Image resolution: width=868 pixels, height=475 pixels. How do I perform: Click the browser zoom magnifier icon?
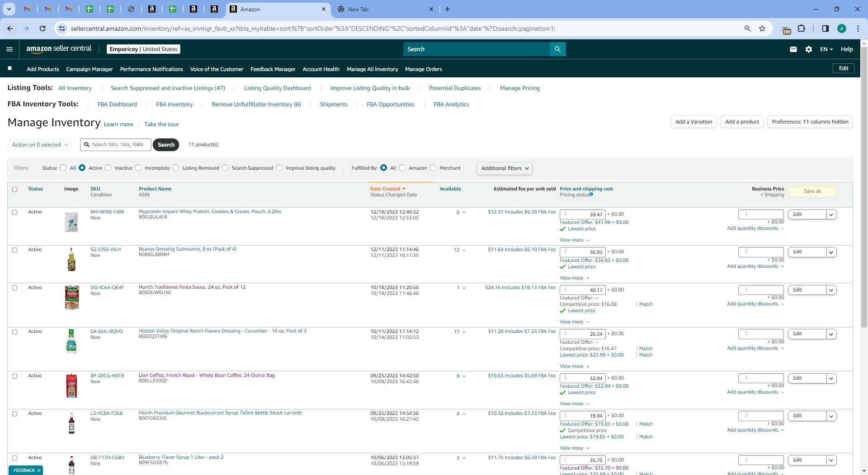(x=748, y=28)
